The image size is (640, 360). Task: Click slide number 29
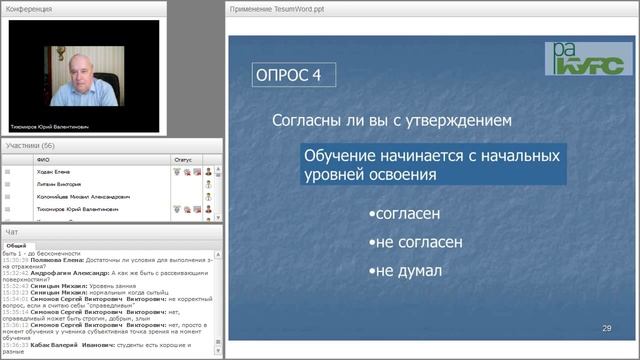click(x=607, y=328)
